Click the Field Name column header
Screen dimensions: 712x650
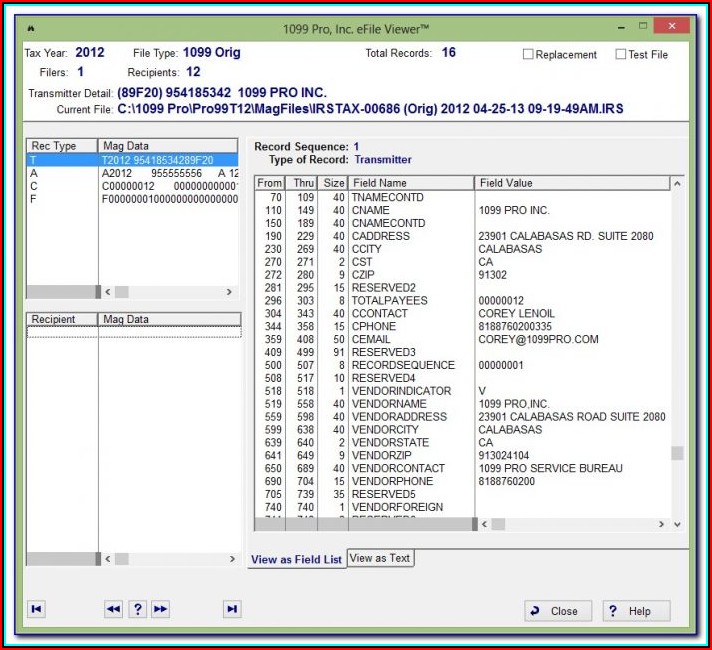tap(410, 183)
